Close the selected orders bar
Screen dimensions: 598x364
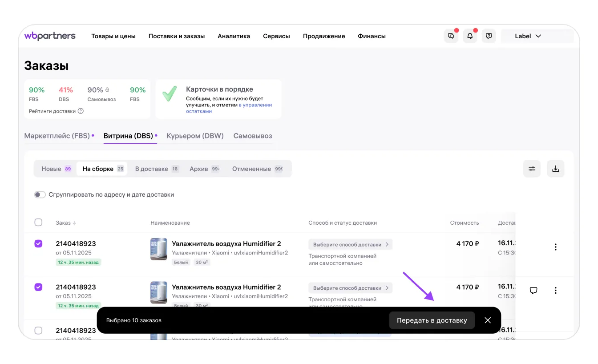(x=488, y=320)
